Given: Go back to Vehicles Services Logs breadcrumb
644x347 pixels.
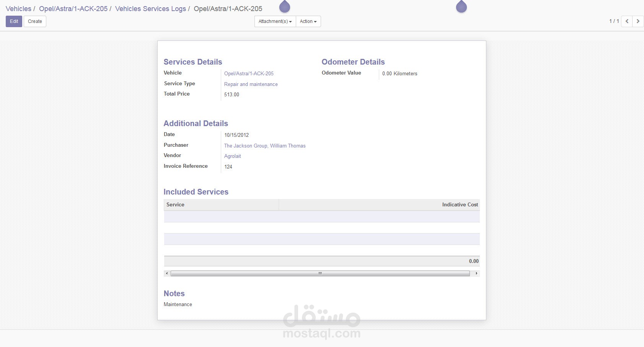Looking at the screenshot, I should pyautogui.click(x=150, y=9).
